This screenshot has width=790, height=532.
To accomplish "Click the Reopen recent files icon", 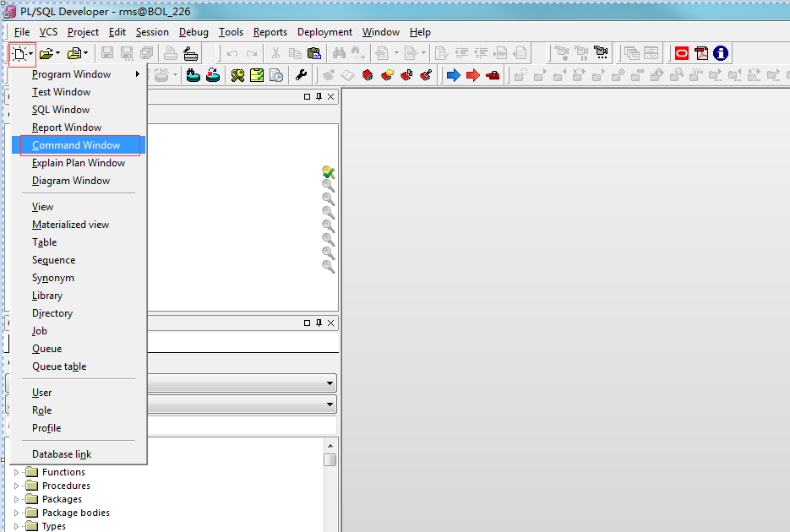I will coord(74,53).
